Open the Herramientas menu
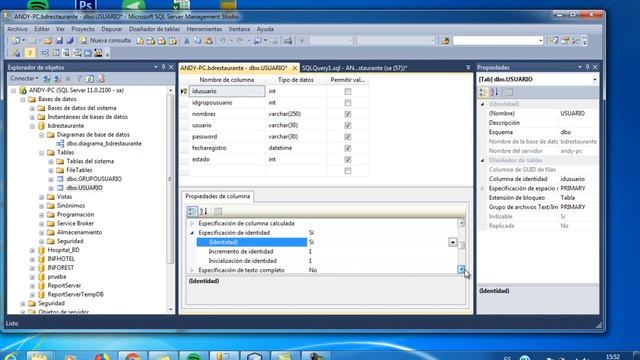This screenshot has height=360, width=640. [x=204, y=29]
